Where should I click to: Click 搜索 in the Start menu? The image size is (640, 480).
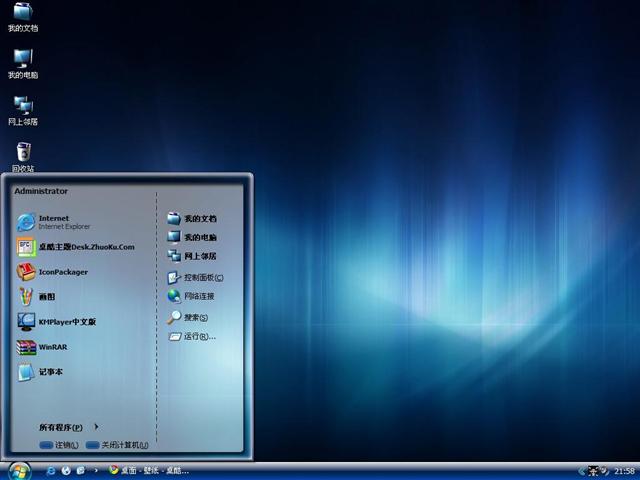click(x=195, y=317)
